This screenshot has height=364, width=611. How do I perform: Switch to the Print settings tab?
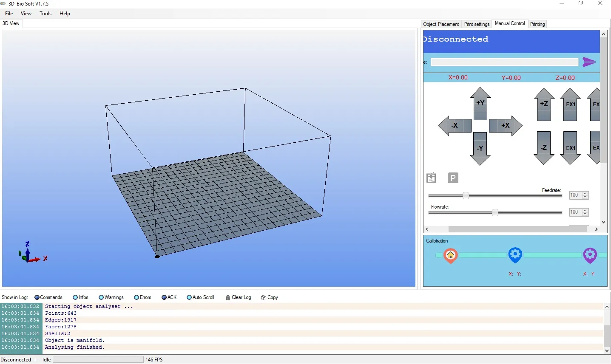click(477, 24)
